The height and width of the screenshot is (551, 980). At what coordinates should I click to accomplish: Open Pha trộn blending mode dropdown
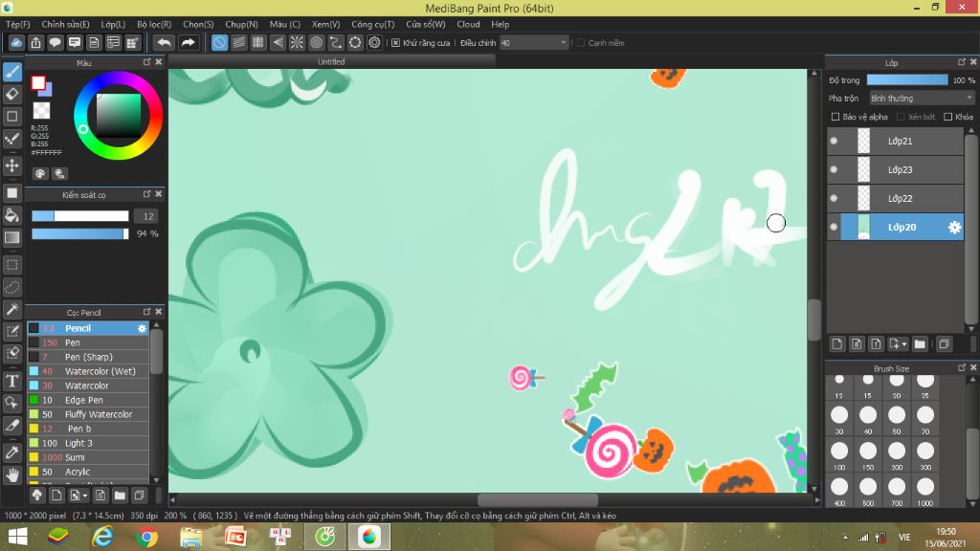[x=922, y=99]
